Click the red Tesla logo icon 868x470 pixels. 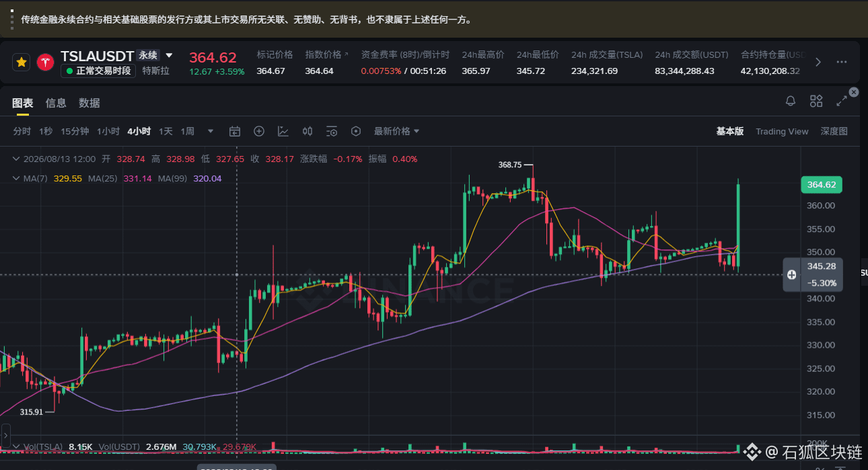[x=45, y=62]
